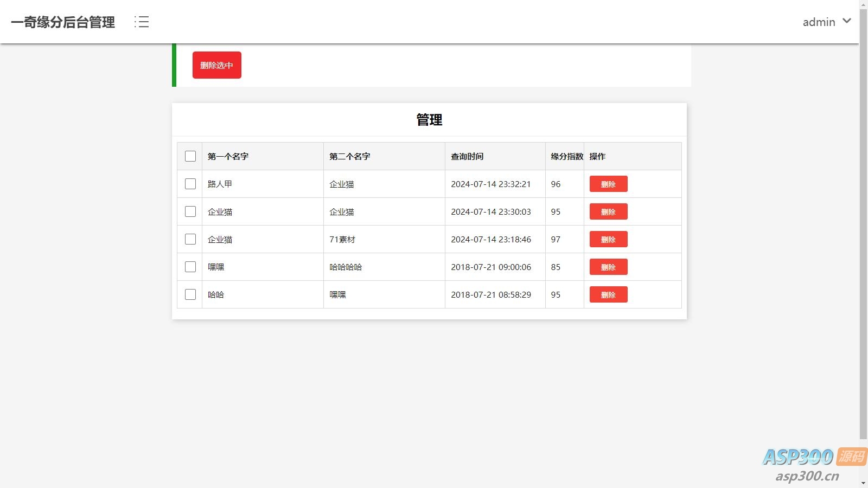
Task: Click the admin username in the header
Action: tap(819, 22)
